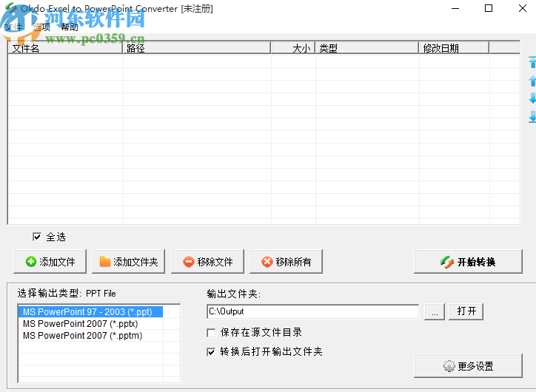Open 更多设置 settings button
Viewport: 536px width, 392px height.
(x=468, y=365)
